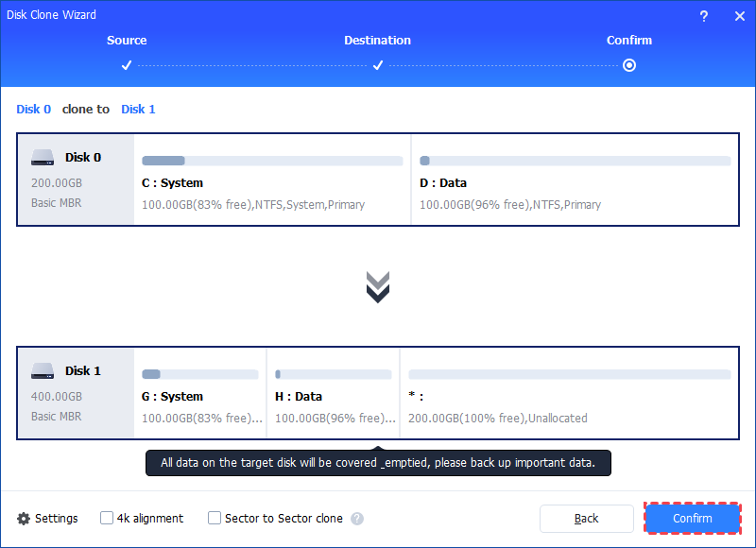
Task: Toggle the Sector to Sector clone checkbox
Action: click(215, 518)
